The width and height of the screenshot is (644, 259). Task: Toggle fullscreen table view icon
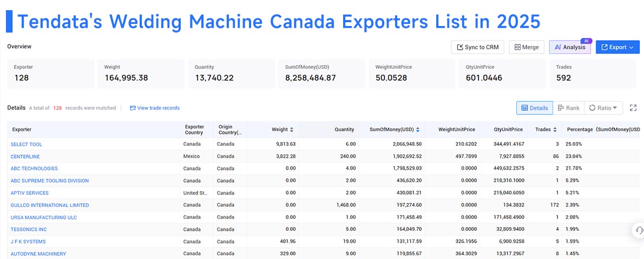tap(633, 108)
